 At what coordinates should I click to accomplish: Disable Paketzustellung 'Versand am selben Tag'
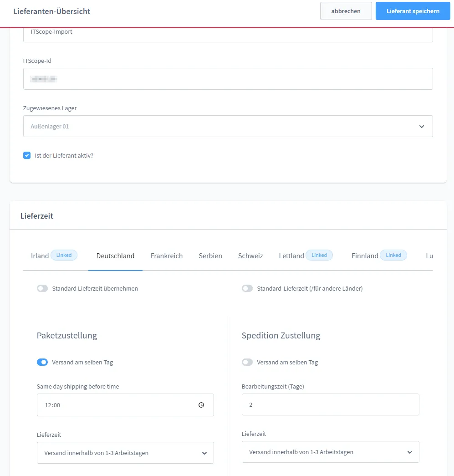coord(42,362)
